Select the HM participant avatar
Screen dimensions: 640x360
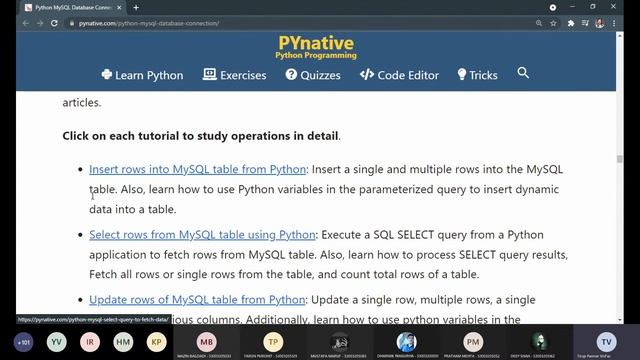coord(123,342)
